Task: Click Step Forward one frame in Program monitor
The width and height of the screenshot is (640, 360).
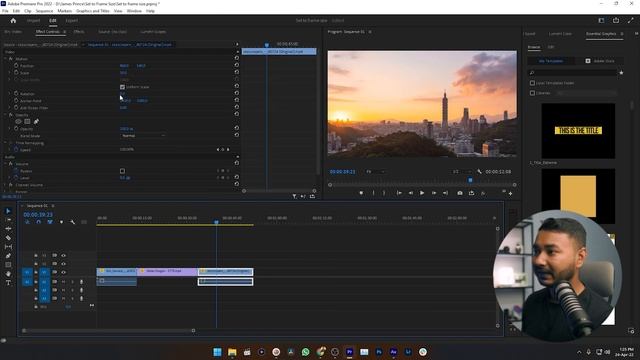Action: [434, 193]
